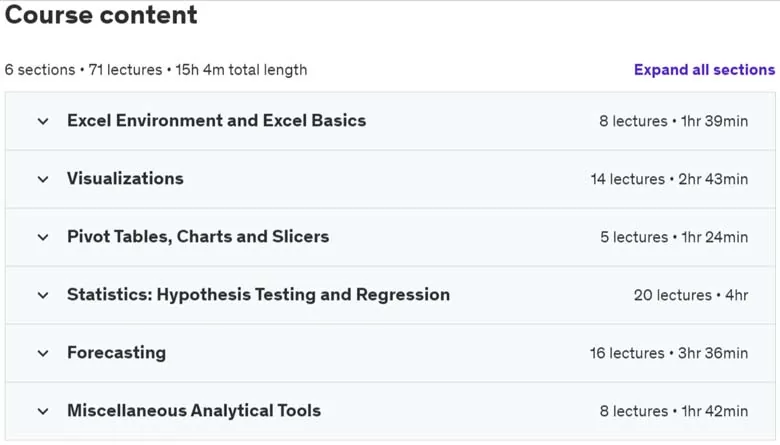Expand the Visualizations section chevron

(43, 179)
